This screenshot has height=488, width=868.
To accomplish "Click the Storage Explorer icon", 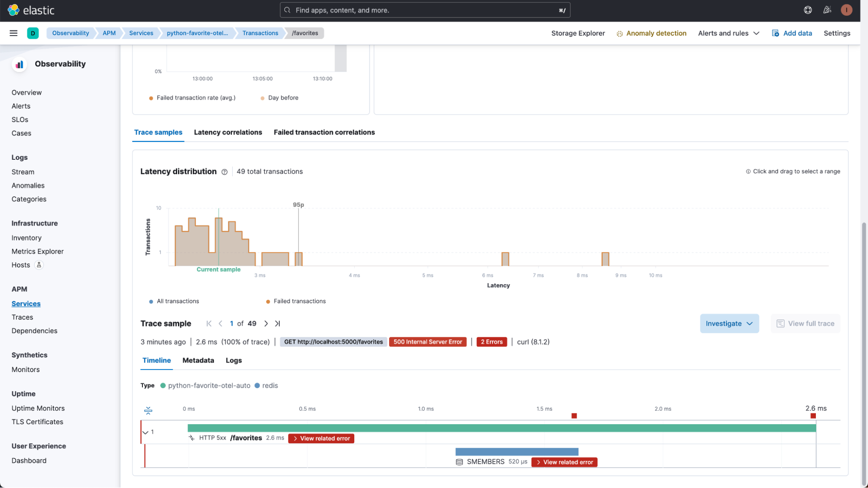I will (x=578, y=33).
